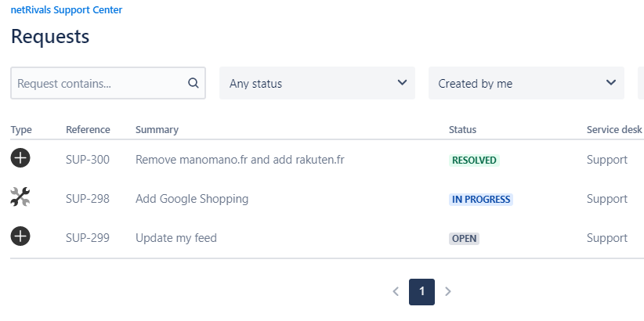Click the plus icon for SUP-299
The width and height of the screenshot is (644, 321).
point(20,236)
